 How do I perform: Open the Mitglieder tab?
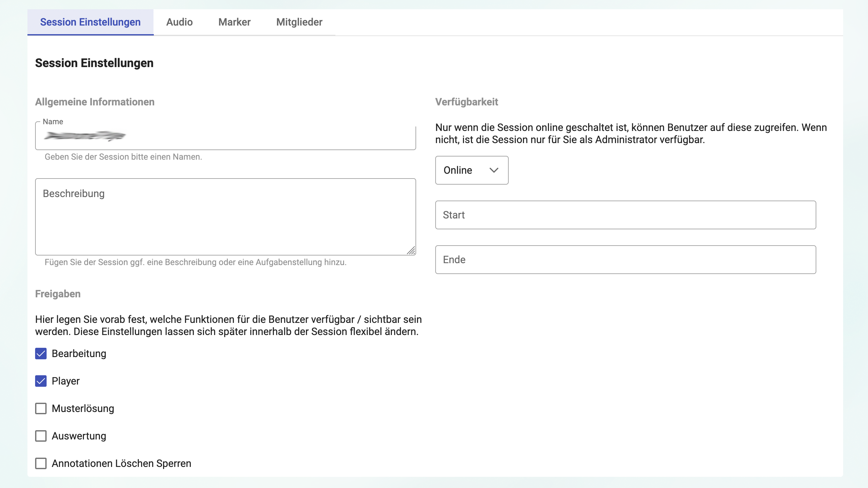click(x=299, y=22)
